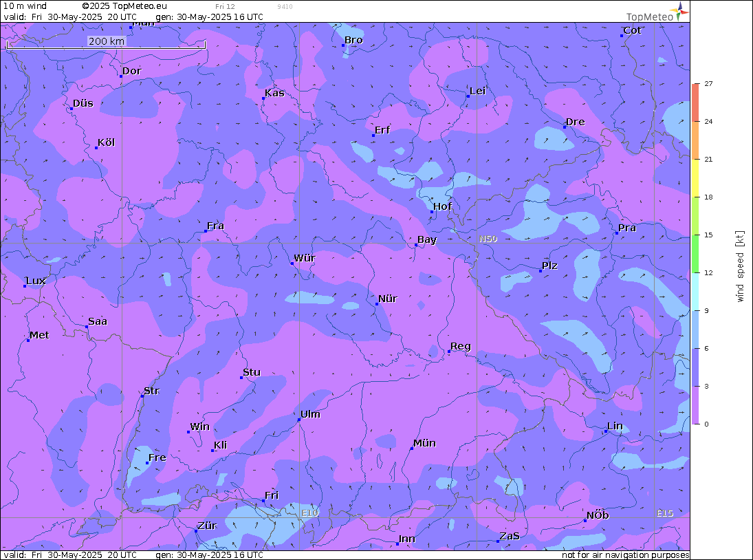753x560 pixels.
Task: Select the Köl city label
Action: pyautogui.click(x=106, y=142)
